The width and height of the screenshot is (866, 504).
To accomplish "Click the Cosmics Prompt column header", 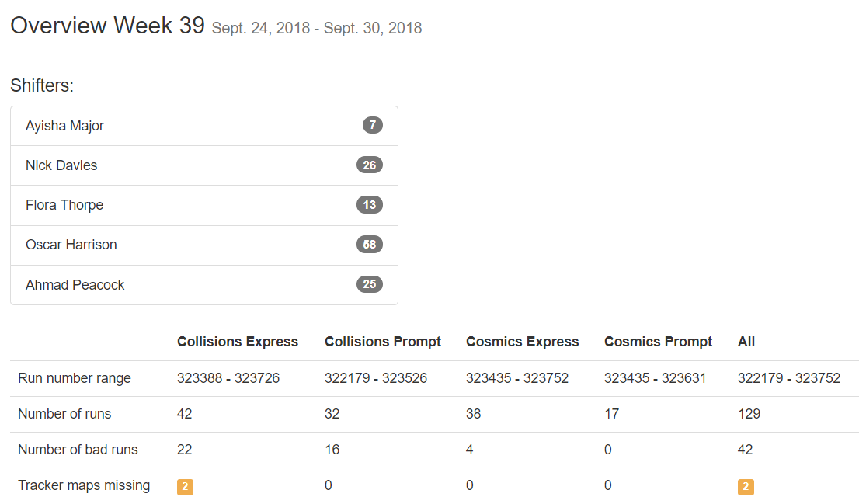I will pos(658,342).
